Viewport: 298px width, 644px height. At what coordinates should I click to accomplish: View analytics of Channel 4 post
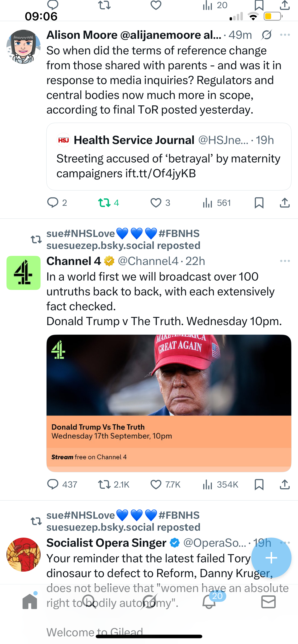coord(208,484)
